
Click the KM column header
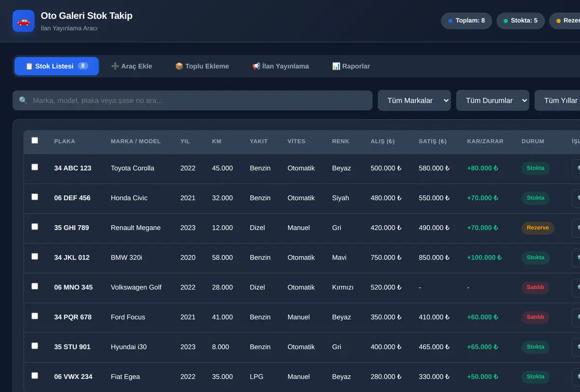tap(217, 141)
